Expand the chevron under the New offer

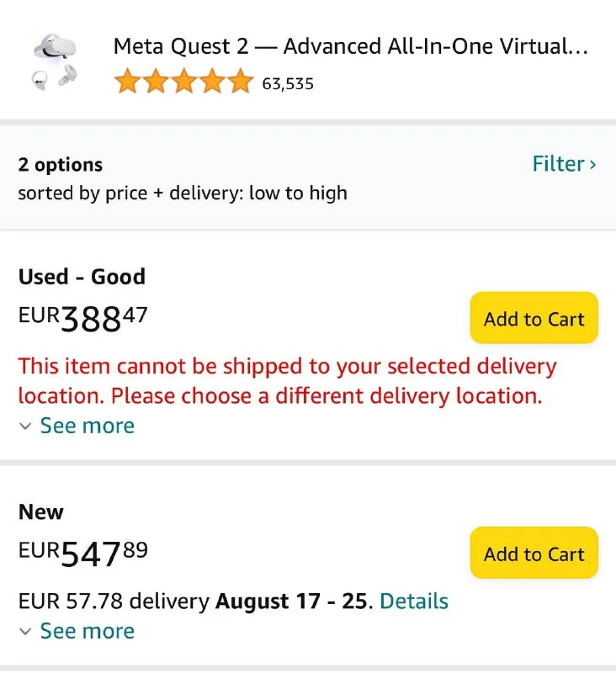(26, 632)
